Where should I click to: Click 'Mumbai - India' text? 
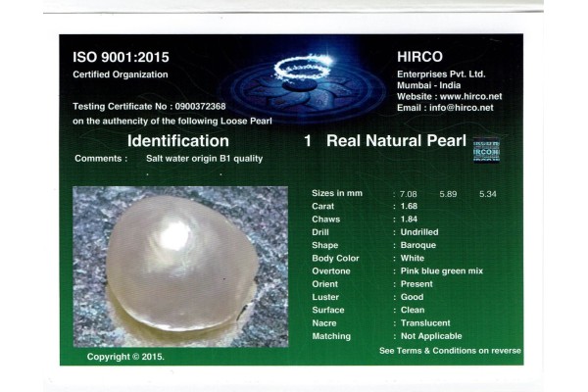[x=428, y=85]
